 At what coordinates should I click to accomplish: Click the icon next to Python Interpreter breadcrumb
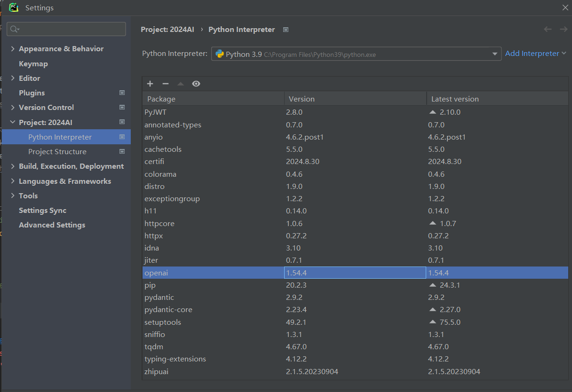click(x=286, y=30)
